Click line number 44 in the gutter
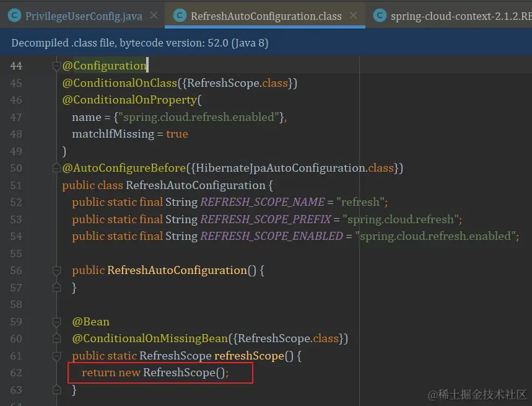This screenshot has height=406, width=532. click(x=16, y=66)
